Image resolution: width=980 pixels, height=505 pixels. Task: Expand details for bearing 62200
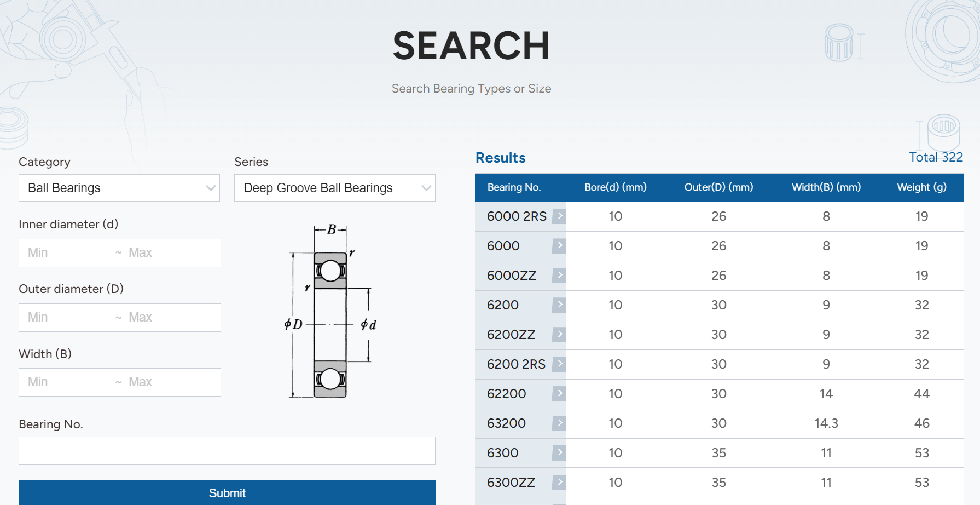[x=559, y=394]
